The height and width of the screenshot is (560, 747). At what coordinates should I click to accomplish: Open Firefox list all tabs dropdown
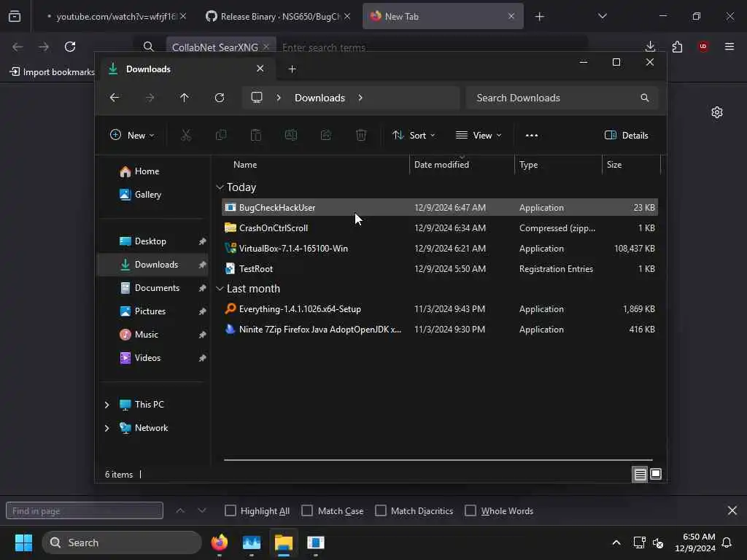click(x=602, y=16)
